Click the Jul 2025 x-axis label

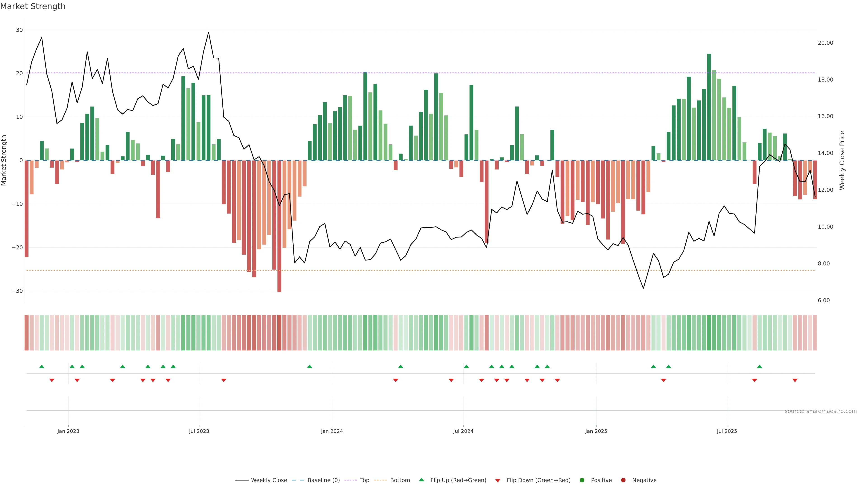pyautogui.click(x=727, y=431)
